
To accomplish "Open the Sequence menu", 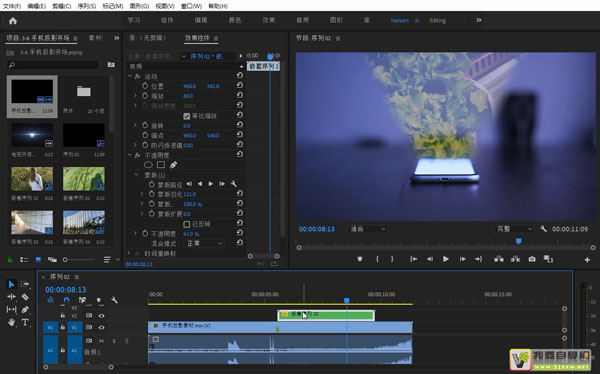I will (x=86, y=6).
